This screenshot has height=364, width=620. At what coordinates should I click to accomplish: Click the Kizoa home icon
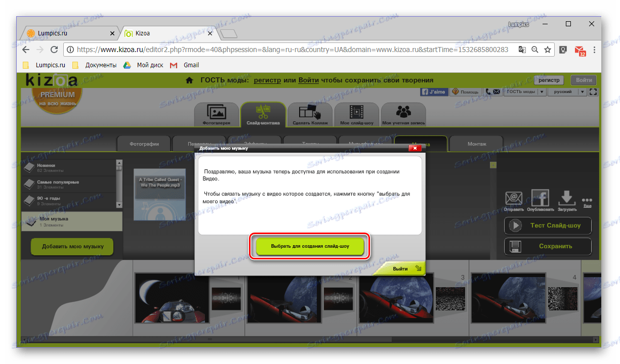pos(189,80)
